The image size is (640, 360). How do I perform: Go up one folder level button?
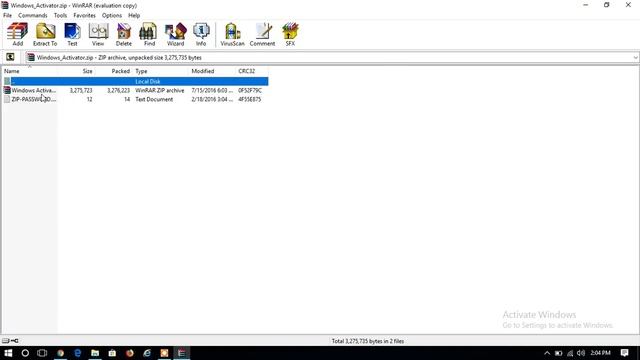(x=10, y=57)
